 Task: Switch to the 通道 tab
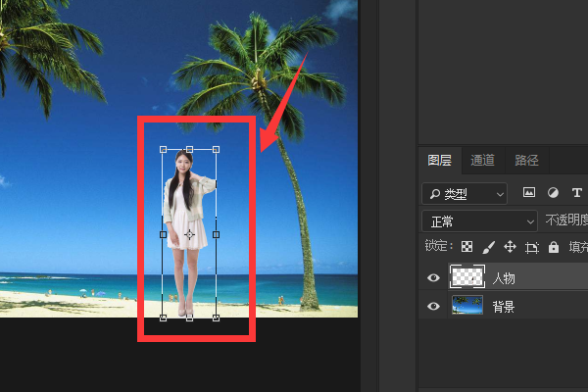point(482,161)
